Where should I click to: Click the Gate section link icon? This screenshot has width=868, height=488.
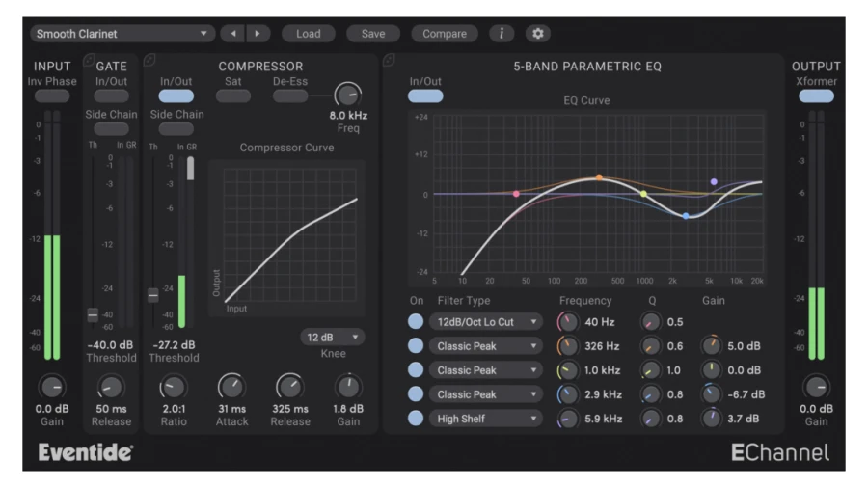[x=89, y=60]
